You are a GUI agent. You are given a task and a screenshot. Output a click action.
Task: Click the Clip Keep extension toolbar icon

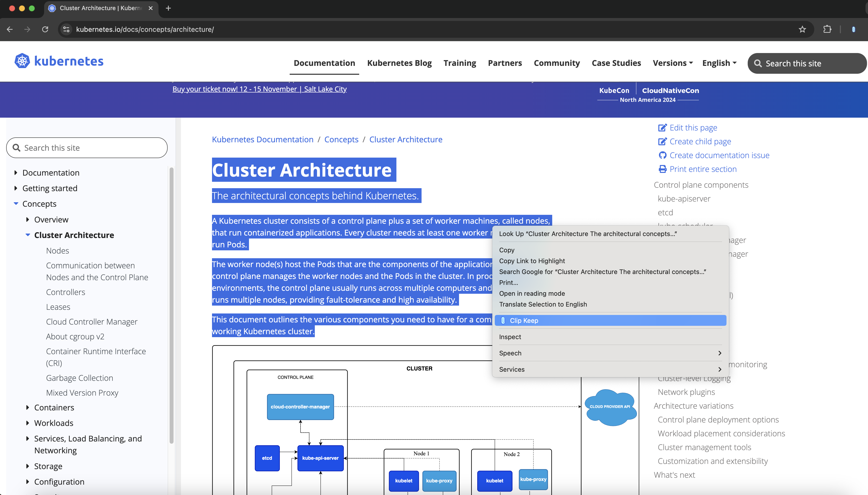[853, 29]
